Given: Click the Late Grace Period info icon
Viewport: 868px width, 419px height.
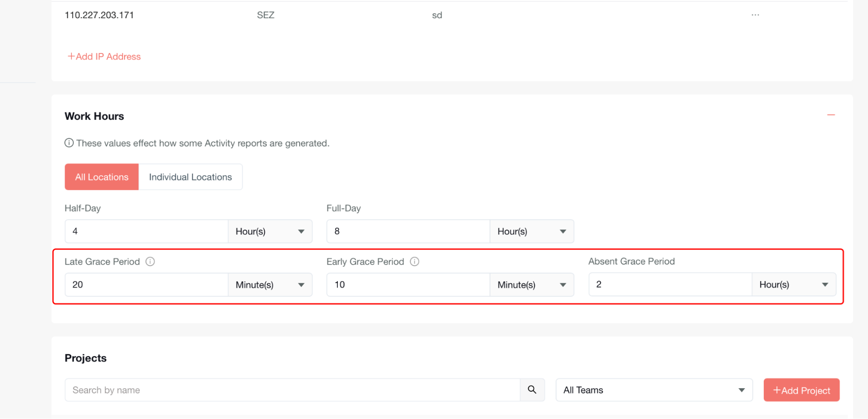Looking at the screenshot, I should [150, 262].
